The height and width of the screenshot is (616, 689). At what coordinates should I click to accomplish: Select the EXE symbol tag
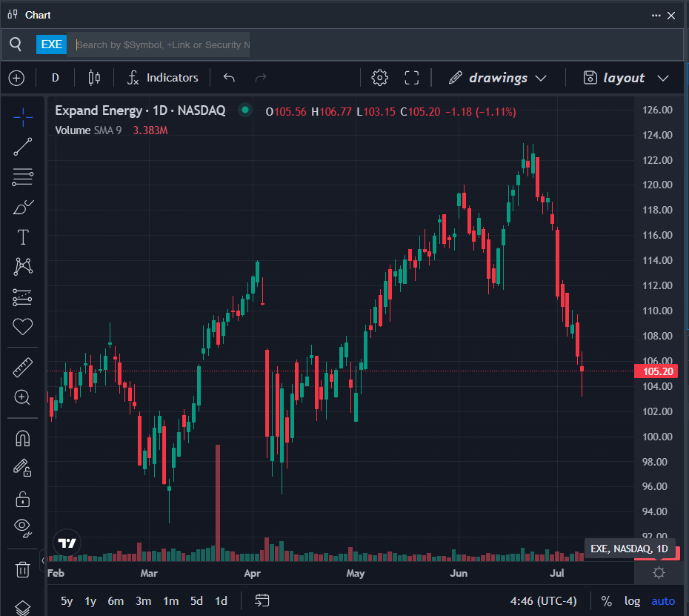pyautogui.click(x=51, y=44)
